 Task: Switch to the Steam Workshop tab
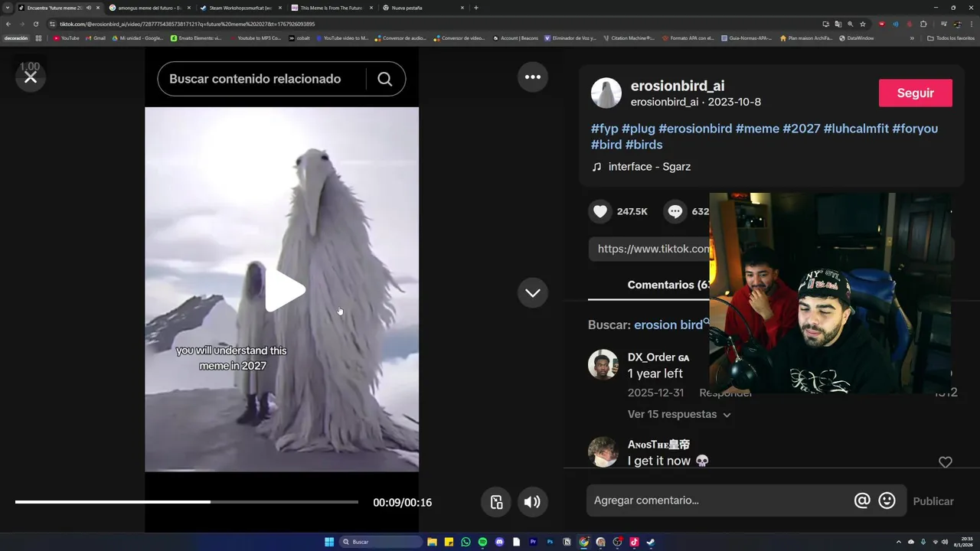240,8
